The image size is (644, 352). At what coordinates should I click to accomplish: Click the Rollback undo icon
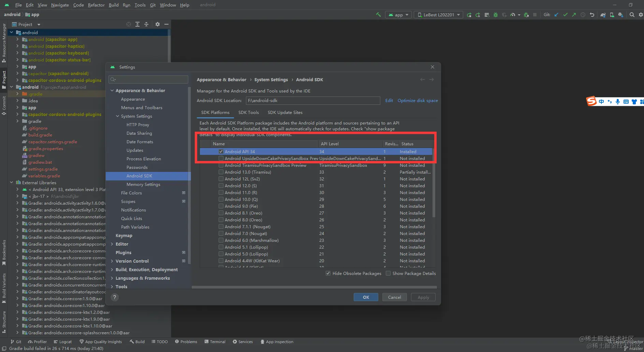[x=592, y=15]
